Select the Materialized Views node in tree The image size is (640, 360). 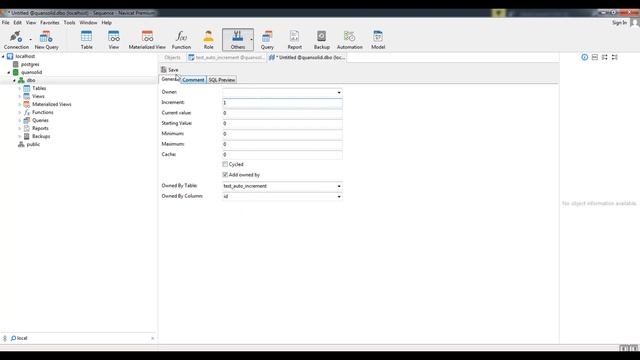51,104
